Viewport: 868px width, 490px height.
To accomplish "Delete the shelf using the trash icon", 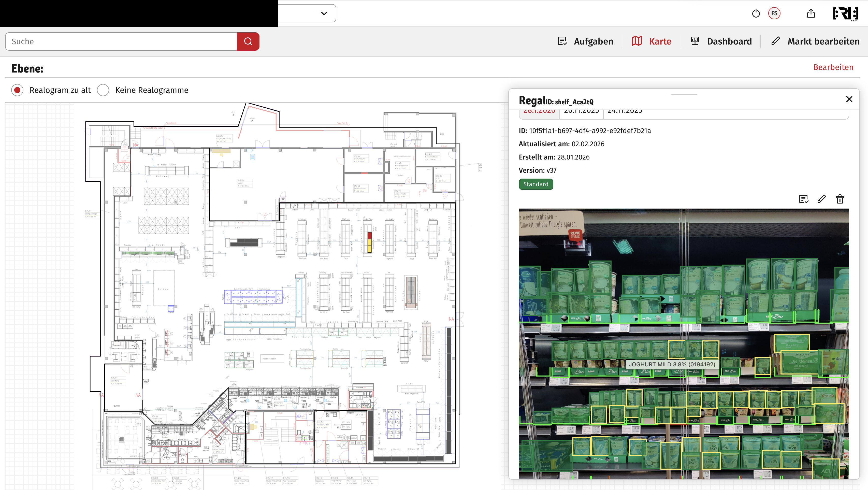I will coord(840,199).
